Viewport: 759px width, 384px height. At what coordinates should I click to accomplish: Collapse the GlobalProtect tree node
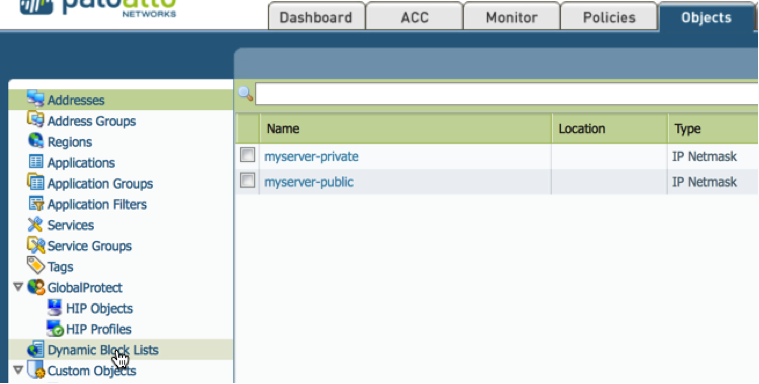click(x=18, y=287)
